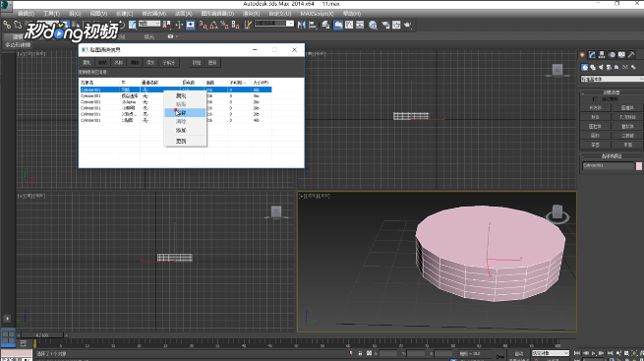Open the named selection sets dropdown
The width and height of the screenshot is (644, 361).
pyautogui.click(x=274, y=24)
